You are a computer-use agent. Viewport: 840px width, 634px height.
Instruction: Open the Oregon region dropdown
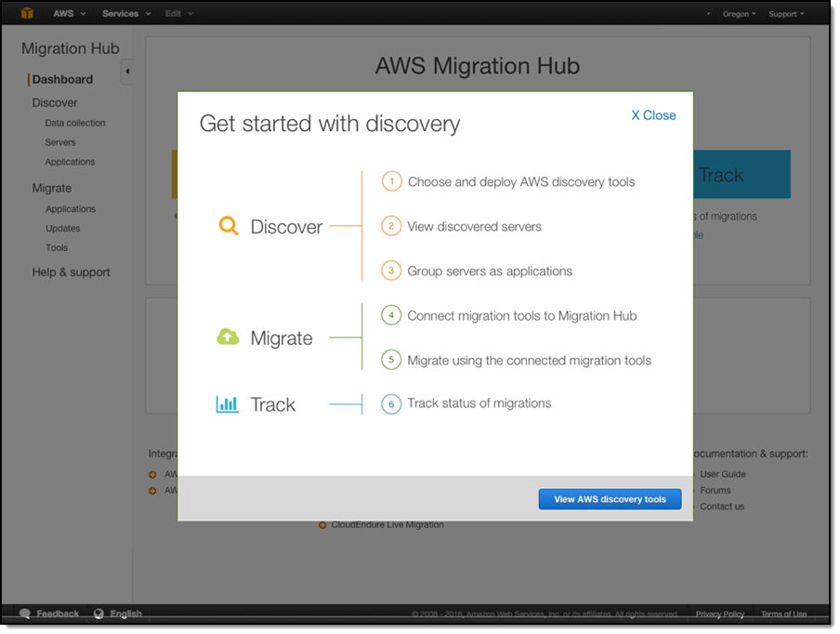pos(739,14)
